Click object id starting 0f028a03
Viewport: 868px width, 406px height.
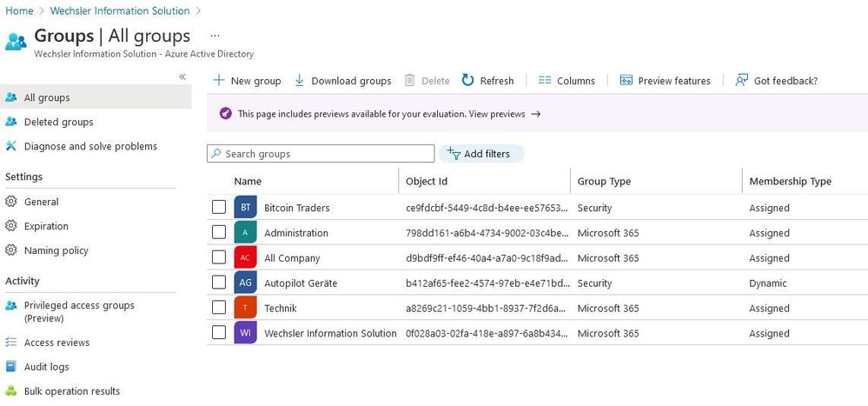coord(487,333)
